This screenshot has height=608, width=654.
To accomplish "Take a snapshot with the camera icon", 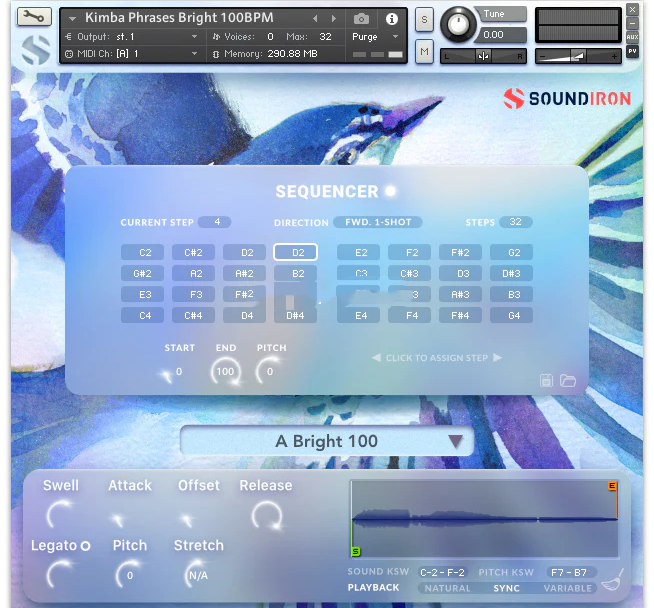I will tap(361, 19).
